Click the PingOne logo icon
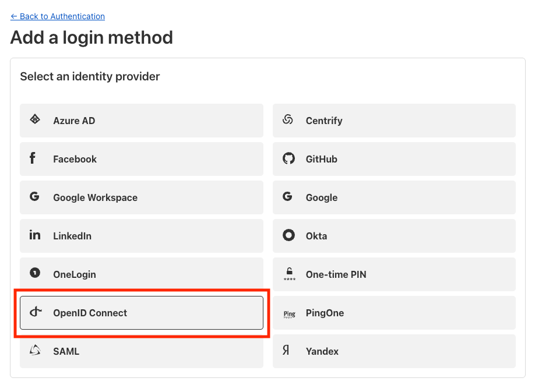The height and width of the screenshot is (392, 535). pyautogui.click(x=289, y=313)
